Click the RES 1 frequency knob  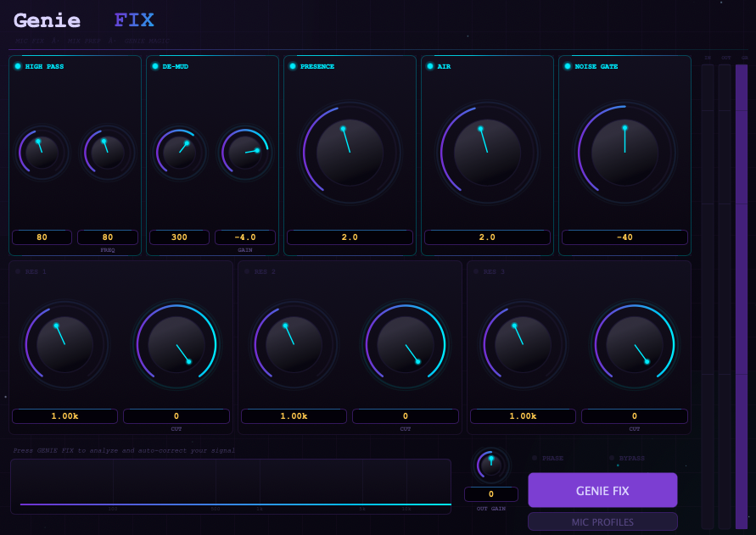tap(65, 344)
